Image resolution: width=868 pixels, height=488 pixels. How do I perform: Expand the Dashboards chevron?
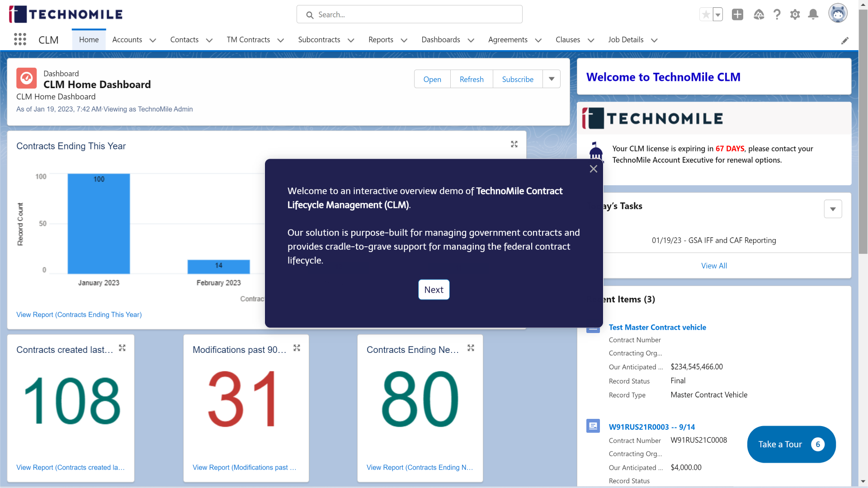coord(471,40)
